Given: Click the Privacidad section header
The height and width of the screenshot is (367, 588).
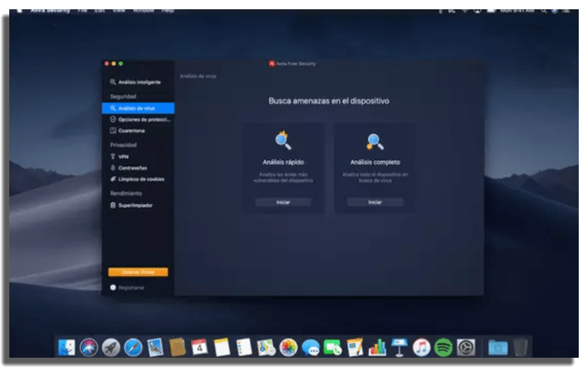Looking at the screenshot, I should 123,144.
